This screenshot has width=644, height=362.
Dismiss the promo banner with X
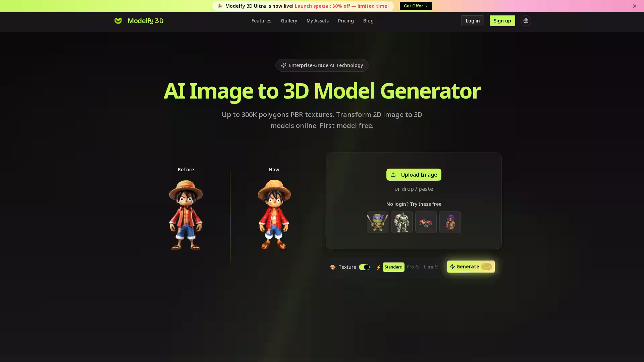634,6
